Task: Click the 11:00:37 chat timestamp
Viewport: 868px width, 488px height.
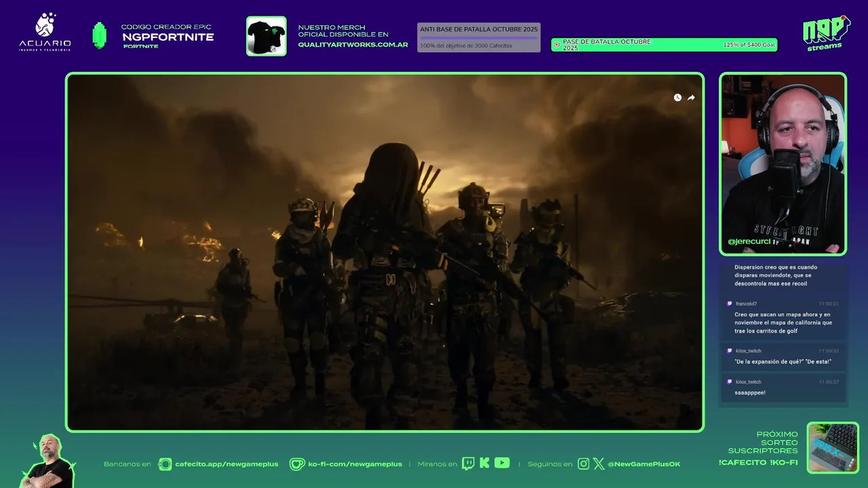Action: click(x=829, y=382)
